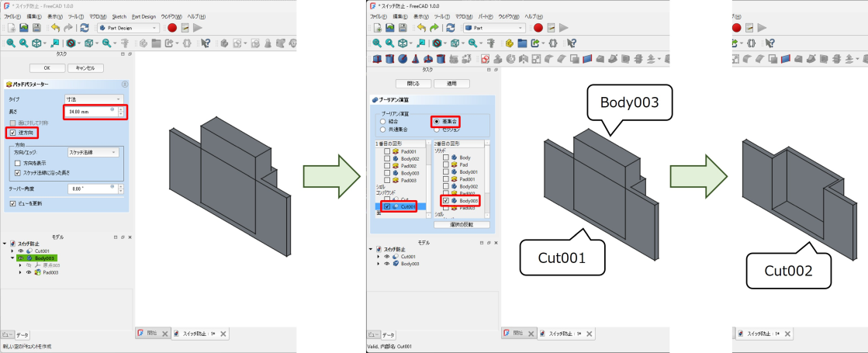
Task: Open the Part Design menu in the menu bar
Action: coord(144,16)
